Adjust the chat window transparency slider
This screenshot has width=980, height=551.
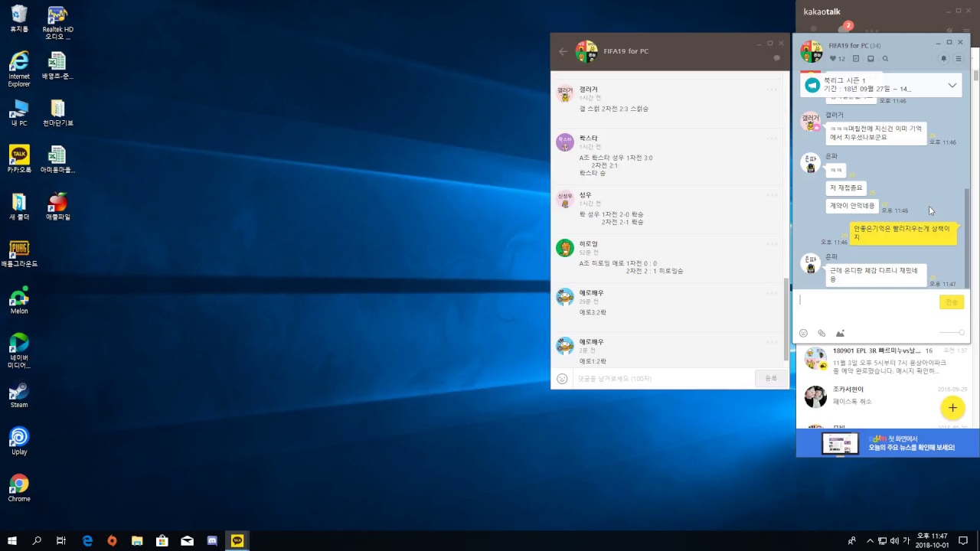point(952,333)
